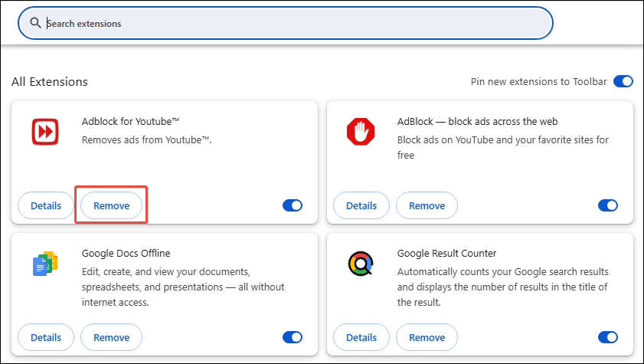Click 'Pin new extensions to Toolbar' label
Image resolution: width=644 pixels, height=364 pixels.
click(x=538, y=82)
